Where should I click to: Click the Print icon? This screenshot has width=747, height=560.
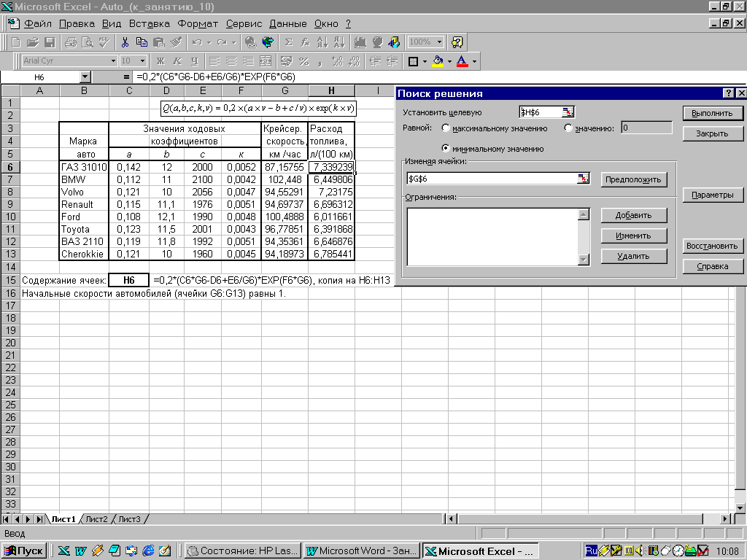pyautogui.click(x=71, y=42)
